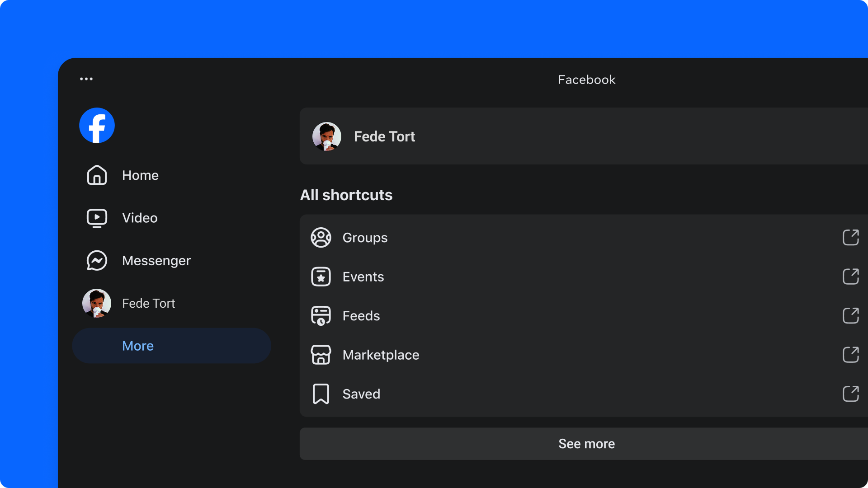Click the Events star calendar icon
The image size is (868, 488).
[x=321, y=277]
